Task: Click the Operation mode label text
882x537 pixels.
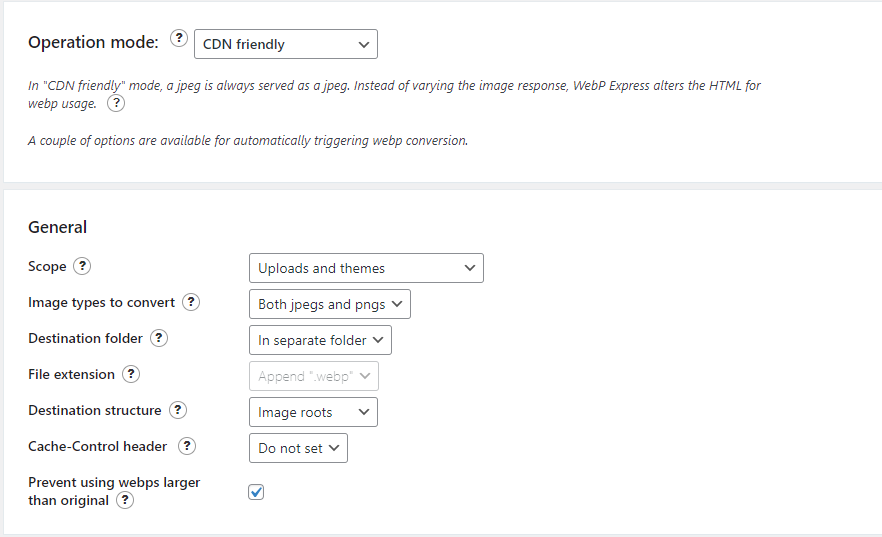Action: 93,42
